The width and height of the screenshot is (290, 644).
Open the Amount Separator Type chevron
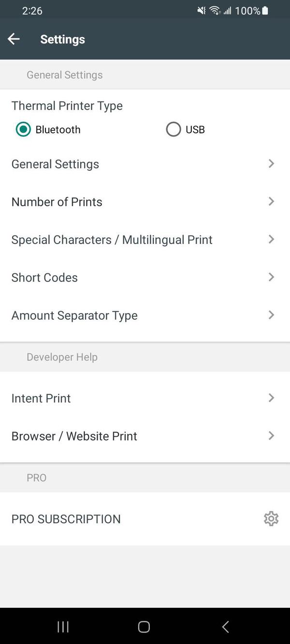(x=271, y=315)
